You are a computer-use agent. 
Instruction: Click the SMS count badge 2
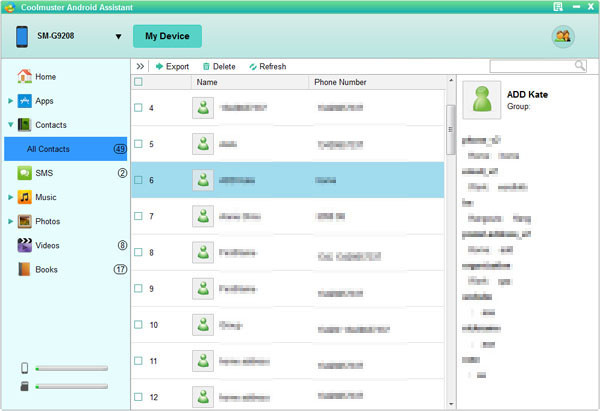[x=122, y=173]
